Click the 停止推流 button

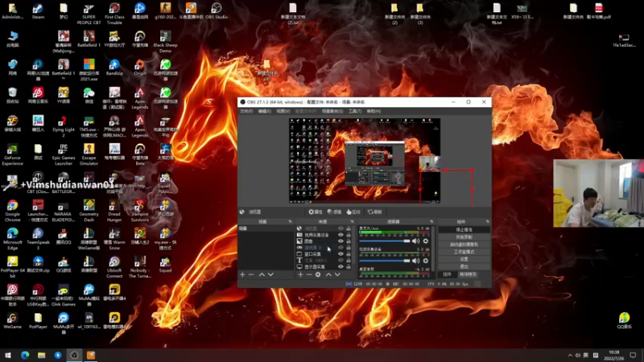pos(464,230)
